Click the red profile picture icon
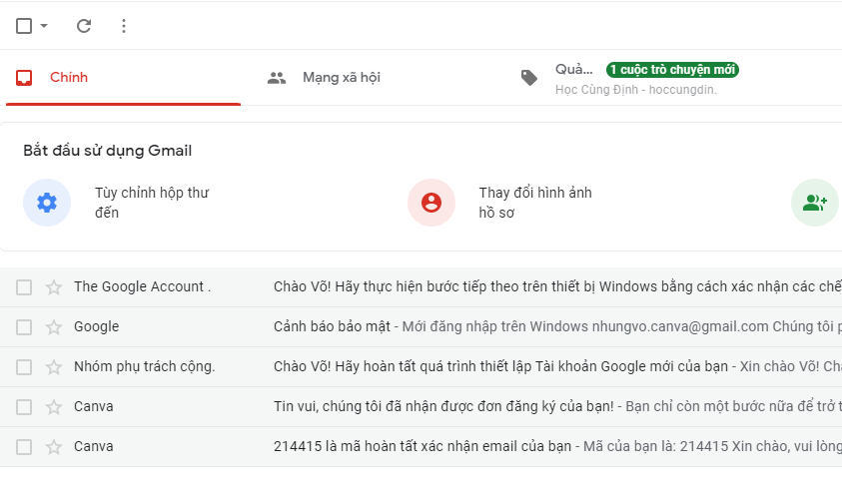The height and width of the screenshot is (504, 842). (431, 203)
